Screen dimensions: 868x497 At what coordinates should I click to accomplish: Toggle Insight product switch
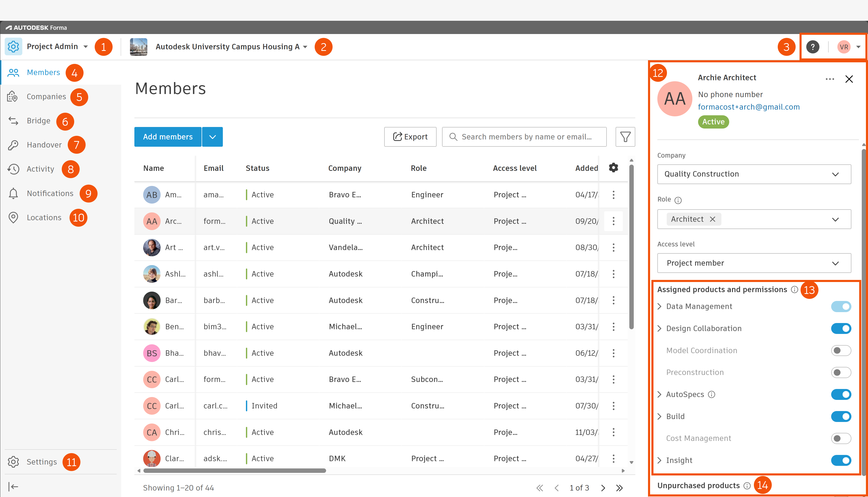pos(841,460)
